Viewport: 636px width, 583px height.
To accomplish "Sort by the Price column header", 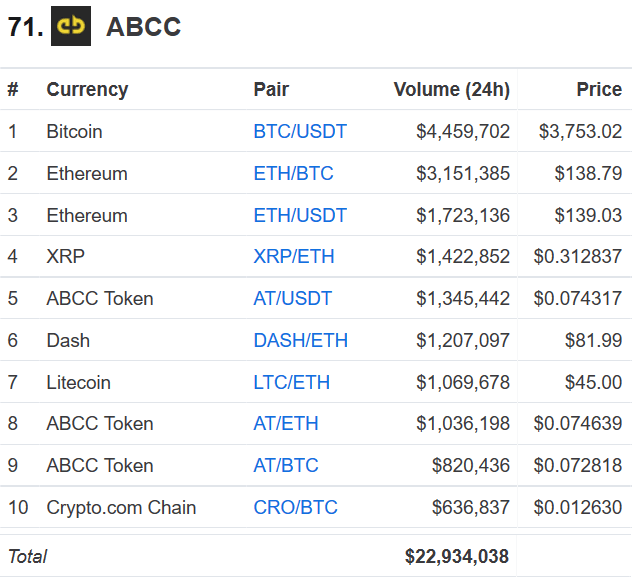I will [599, 89].
